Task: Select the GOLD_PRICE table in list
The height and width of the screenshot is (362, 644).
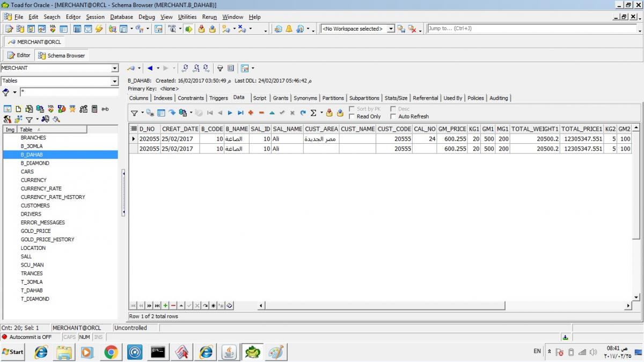Action: [36, 231]
